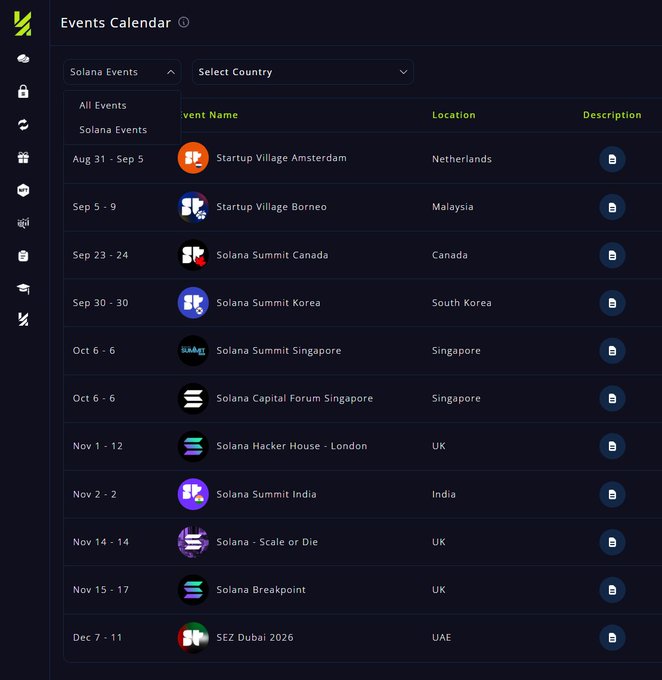The width and height of the screenshot is (662, 680).
Task: Click the Aug 31 - Sep 5 date
Action: tap(108, 159)
